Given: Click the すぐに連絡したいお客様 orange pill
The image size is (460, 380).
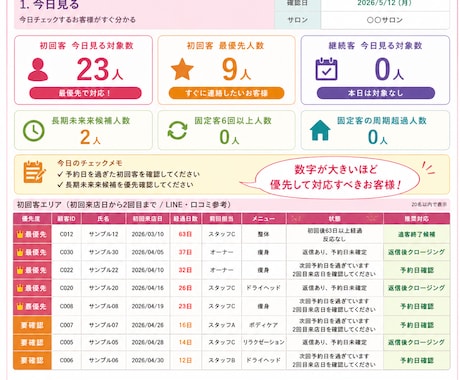Looking at the screenshot, I should 226,93.
